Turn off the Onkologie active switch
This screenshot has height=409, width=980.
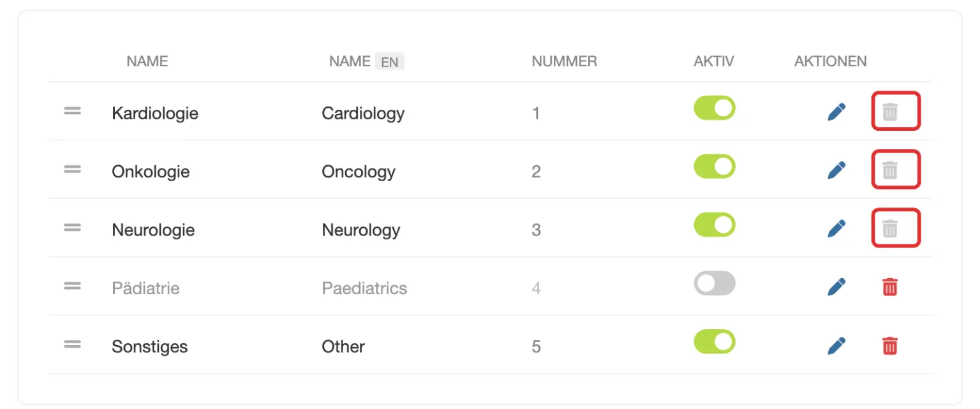point(715,167)
